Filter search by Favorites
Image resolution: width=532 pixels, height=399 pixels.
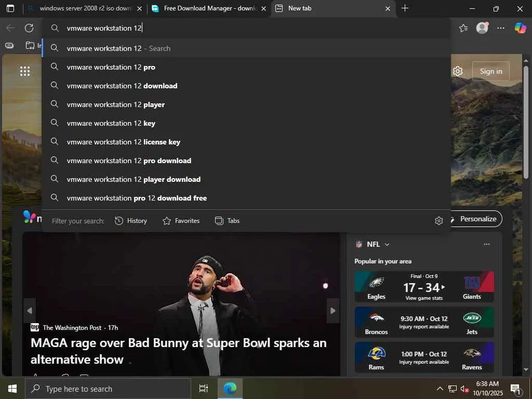coord(181,221)
